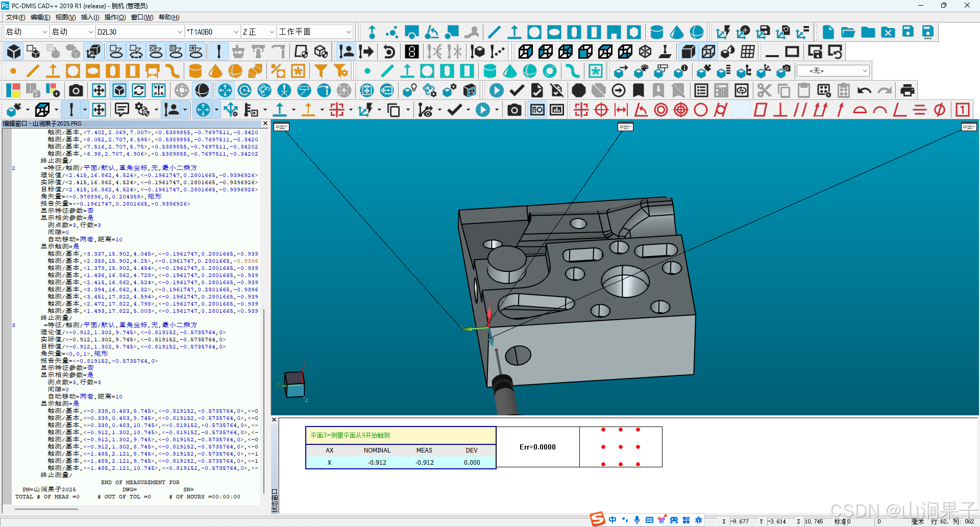
Task: Click the digital readout 8 icon
Action: (x=412, y=52)
